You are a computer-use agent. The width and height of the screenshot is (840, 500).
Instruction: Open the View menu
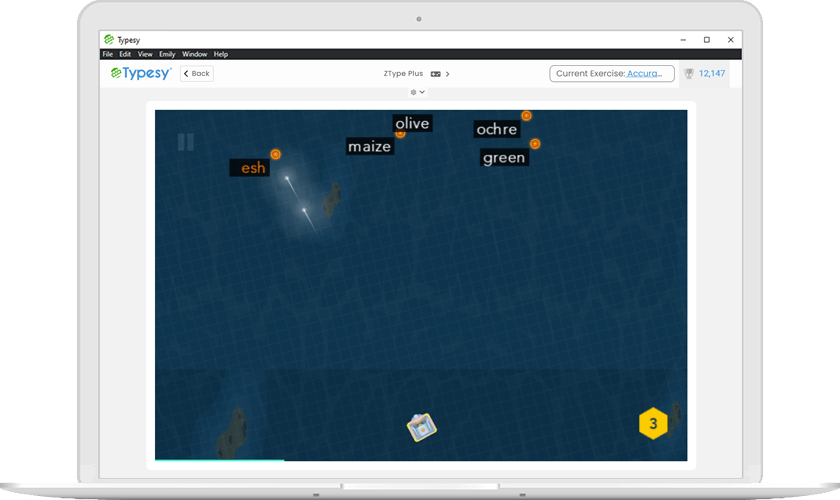145,54
